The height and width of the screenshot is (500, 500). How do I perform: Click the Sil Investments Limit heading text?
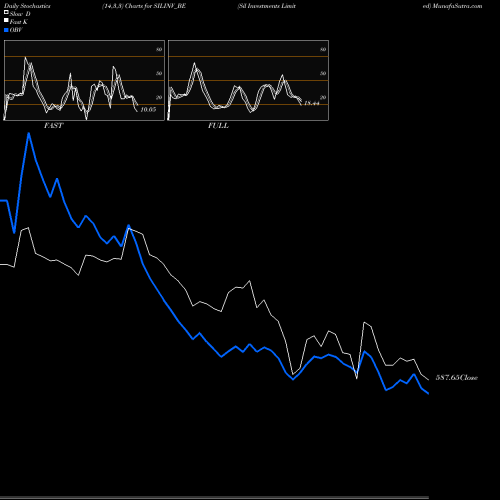[x=267, y=6]
